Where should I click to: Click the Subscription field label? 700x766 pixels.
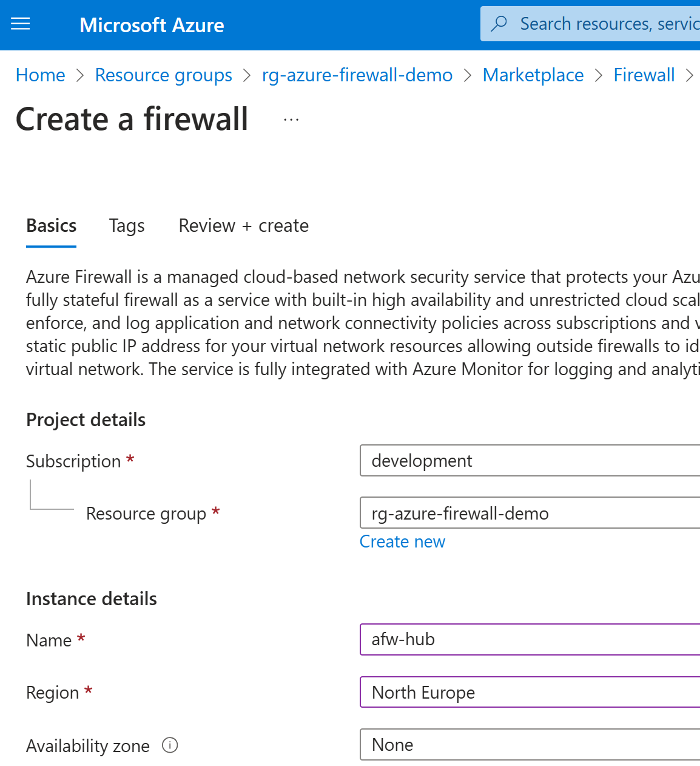[x=73, y=461]
